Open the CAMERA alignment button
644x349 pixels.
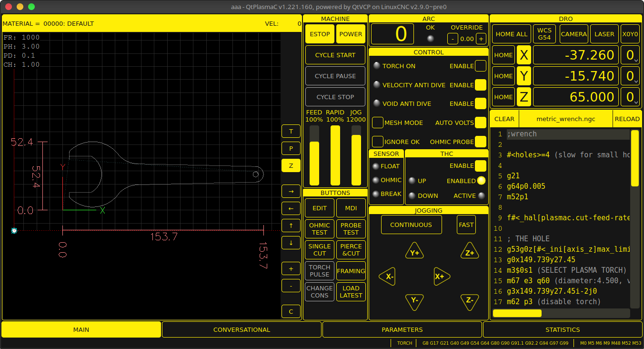tap(574, 34)
